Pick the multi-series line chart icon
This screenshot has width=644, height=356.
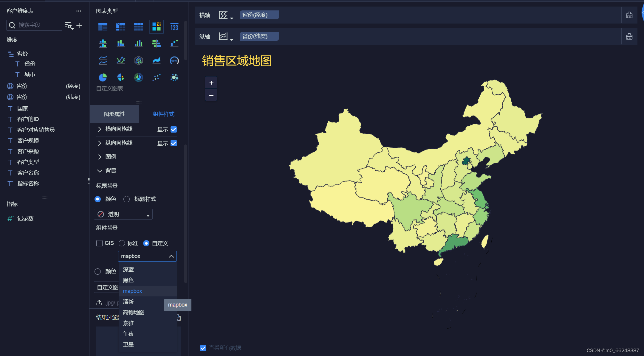point(121,61)
